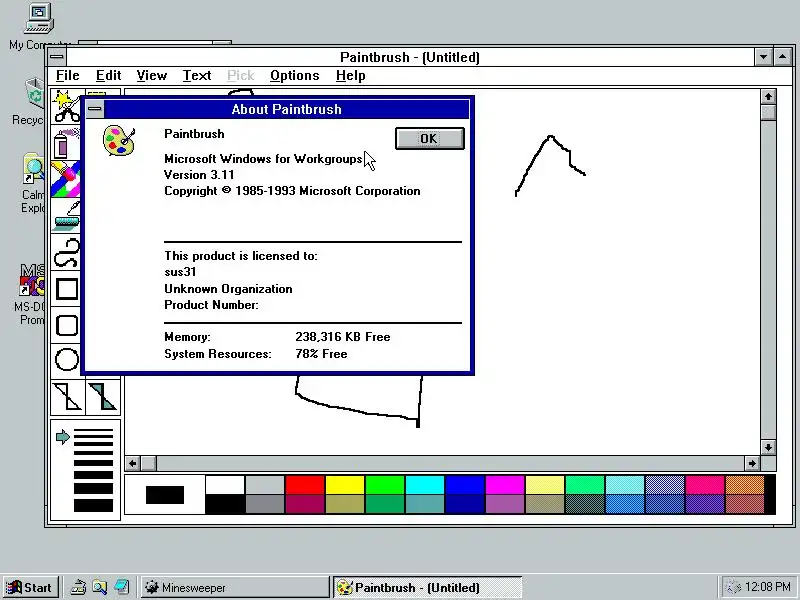Select the hollow Polygon tool
Screen dimensions: 800x600
coord(68,397)
